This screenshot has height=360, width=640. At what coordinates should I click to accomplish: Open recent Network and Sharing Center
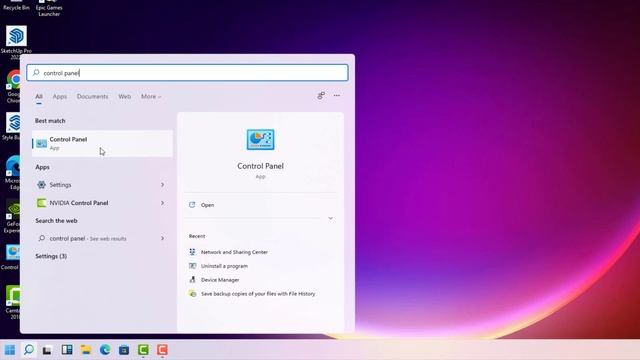coord(234,252)
